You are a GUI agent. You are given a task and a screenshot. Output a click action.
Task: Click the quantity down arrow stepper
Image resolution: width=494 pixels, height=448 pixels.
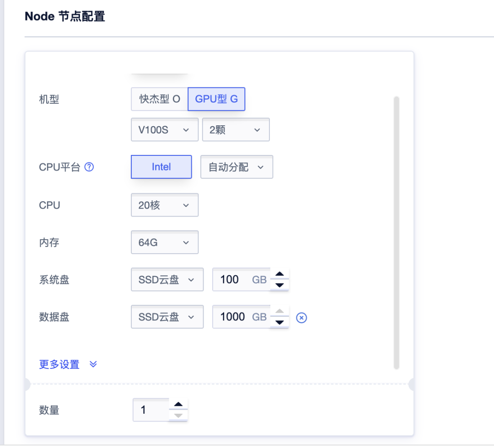click(178, 416)
